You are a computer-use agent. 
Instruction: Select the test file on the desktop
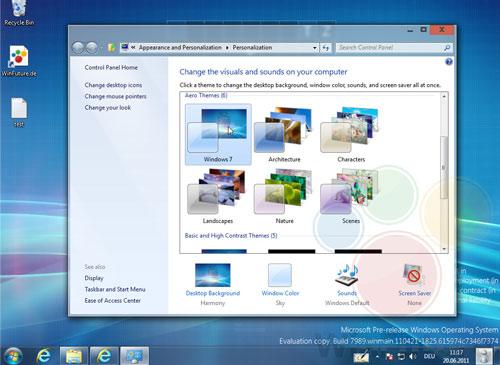click(19, 113)
